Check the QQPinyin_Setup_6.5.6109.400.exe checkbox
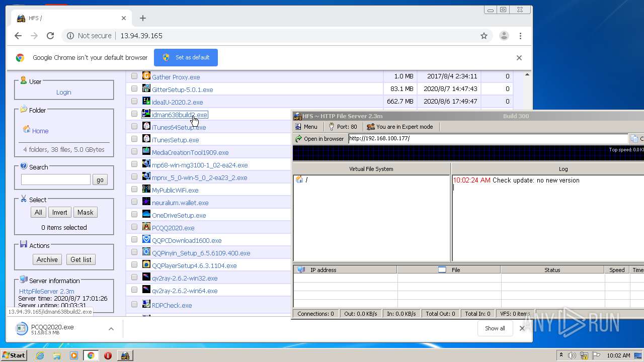 [134, 252]
